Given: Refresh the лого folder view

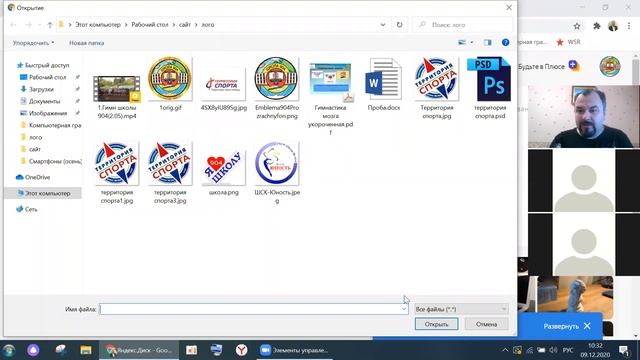Looking at the screenshot, I should [x=399, y=25].
